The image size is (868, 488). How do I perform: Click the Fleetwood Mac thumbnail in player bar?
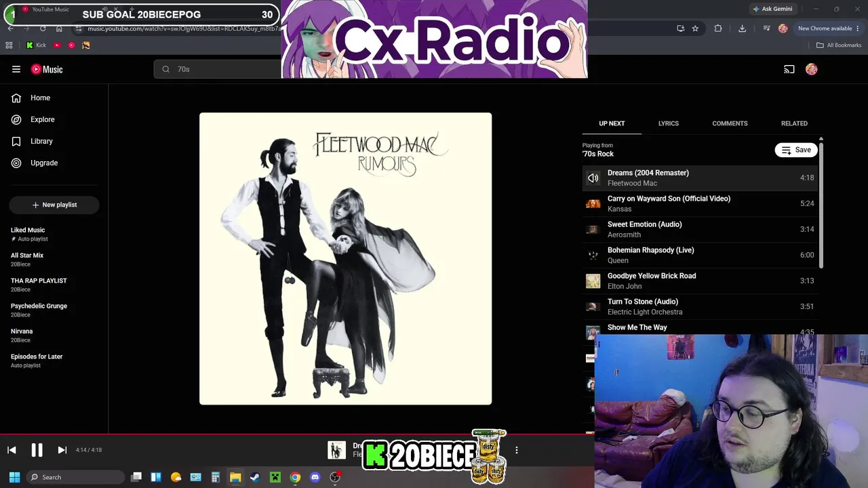(x=336, y=450)
